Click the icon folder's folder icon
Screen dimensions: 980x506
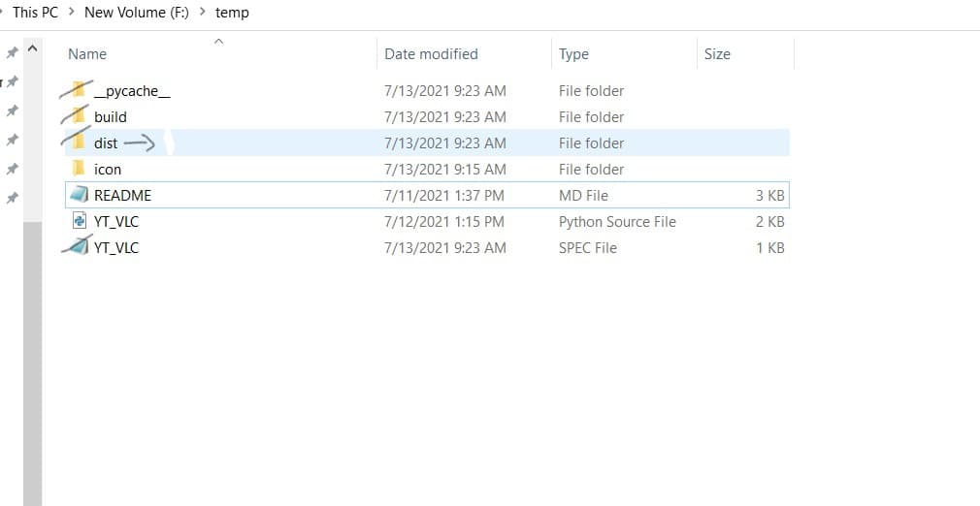pyautogui.click(x=80, y=169)
